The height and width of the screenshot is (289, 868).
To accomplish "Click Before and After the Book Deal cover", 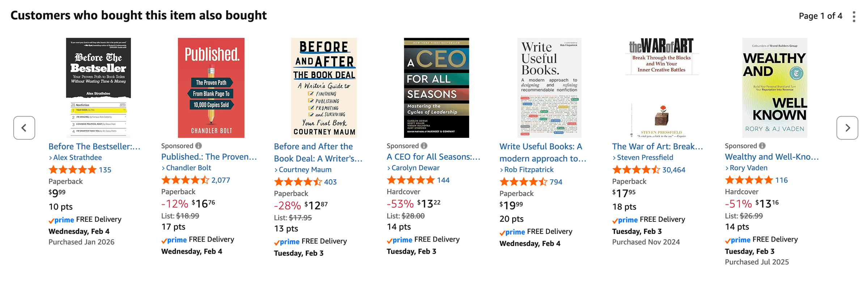I will (x=324, y=88).
